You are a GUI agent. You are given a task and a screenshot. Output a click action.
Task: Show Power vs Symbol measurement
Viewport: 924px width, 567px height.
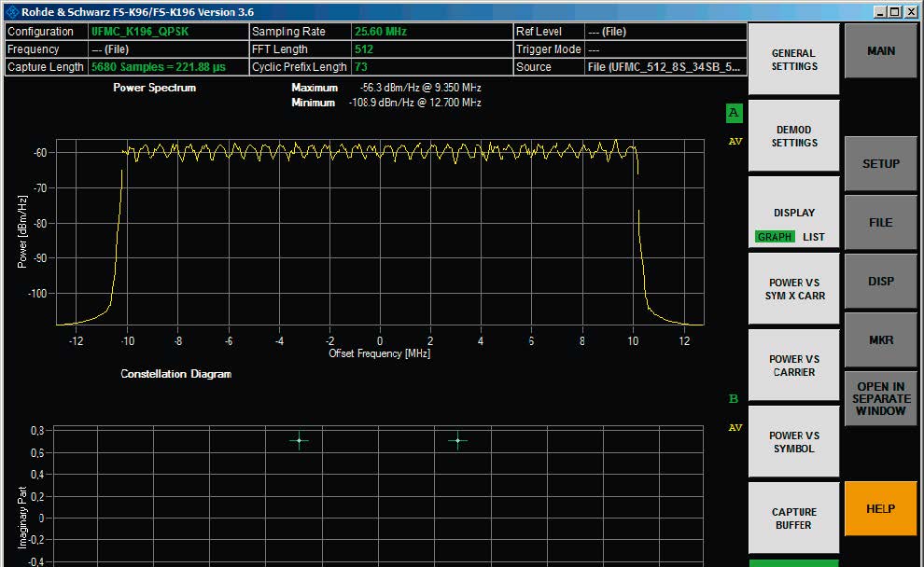793,442
